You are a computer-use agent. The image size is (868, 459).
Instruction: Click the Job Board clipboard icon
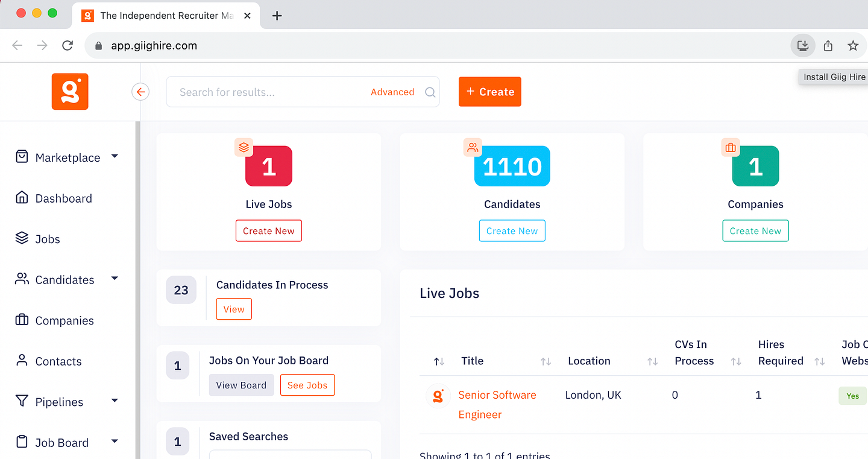pos(22,442)
